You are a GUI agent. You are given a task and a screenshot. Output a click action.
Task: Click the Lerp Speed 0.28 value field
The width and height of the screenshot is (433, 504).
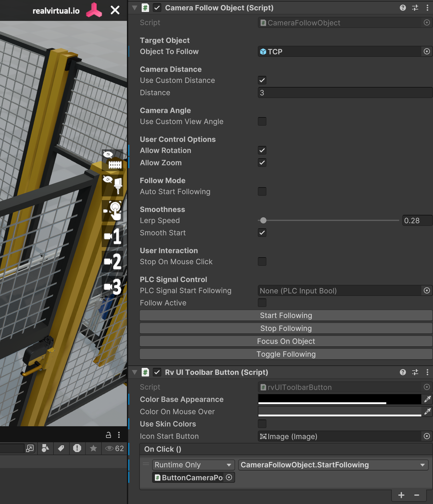(417, 220)
